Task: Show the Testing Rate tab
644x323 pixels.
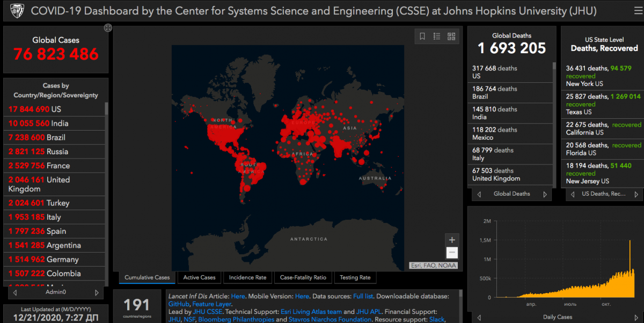Action: coord(355,277)
